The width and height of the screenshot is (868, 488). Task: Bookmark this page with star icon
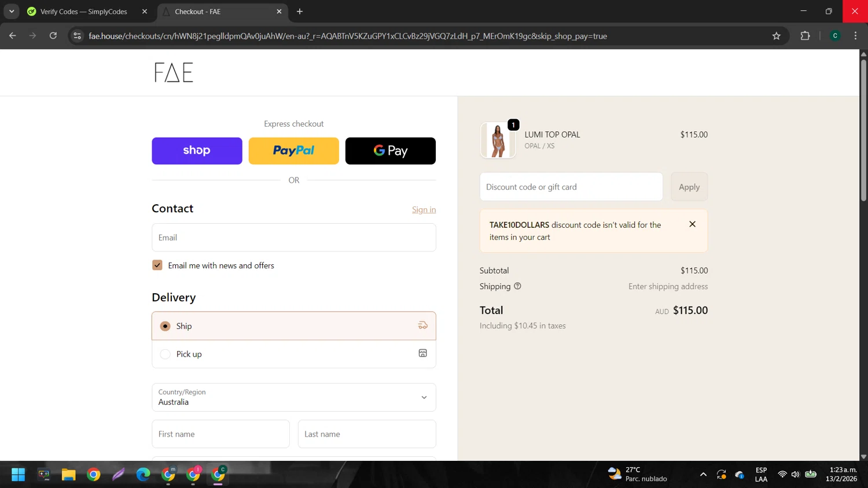pos(777,36)
